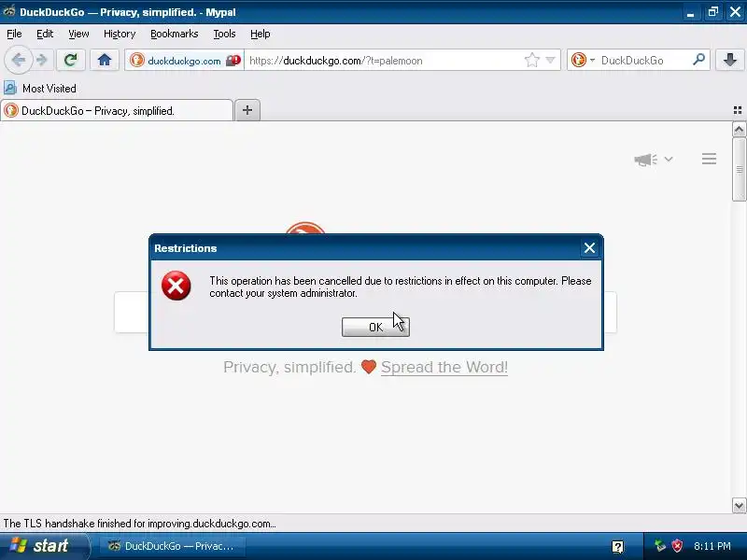Image resolution: width=747 pixels, height=560 pixels.
Task: Click the red heart icon on the page
Action: (369, 367)
